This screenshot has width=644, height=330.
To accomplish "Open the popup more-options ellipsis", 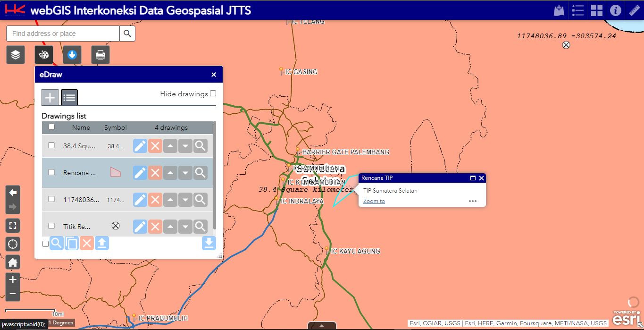I will click(473, 201).
